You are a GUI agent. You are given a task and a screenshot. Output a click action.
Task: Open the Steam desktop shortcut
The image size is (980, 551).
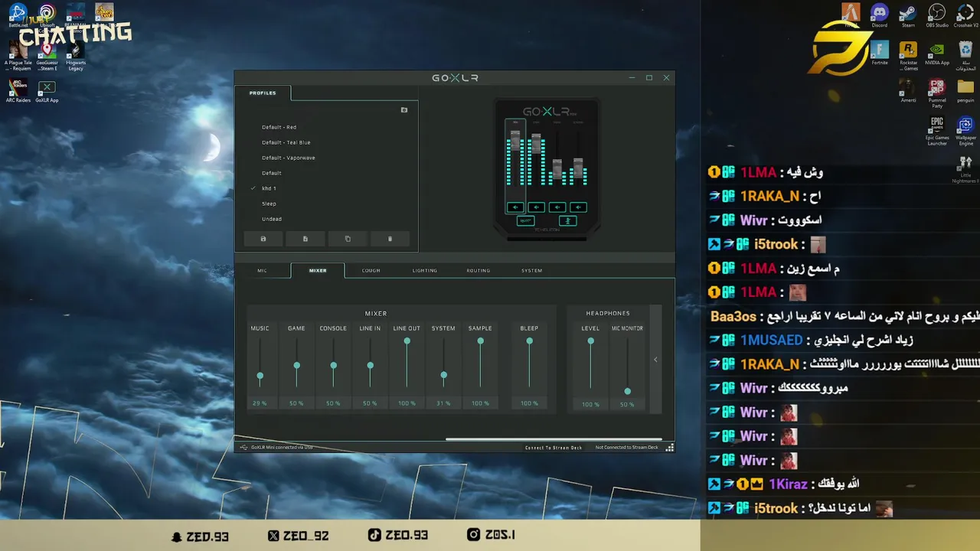click(908, 16)
